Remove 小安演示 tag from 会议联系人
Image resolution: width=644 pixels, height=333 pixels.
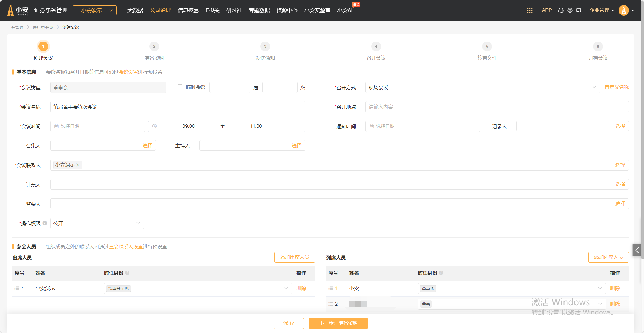coord(77,165)
